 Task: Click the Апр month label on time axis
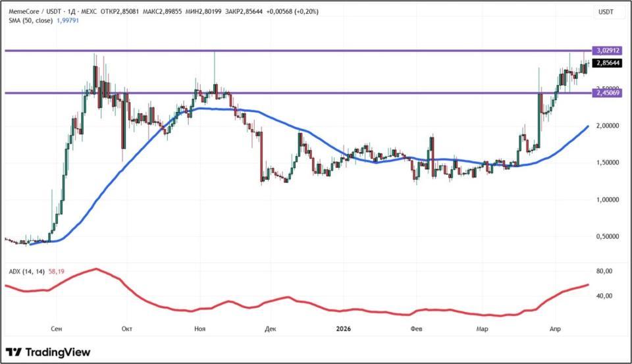click(x=555, y=327)
